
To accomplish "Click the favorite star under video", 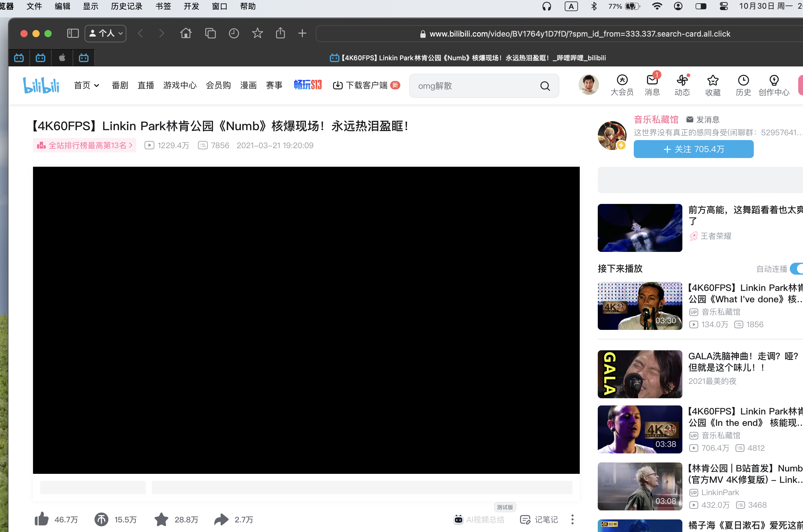I will 161,519.
